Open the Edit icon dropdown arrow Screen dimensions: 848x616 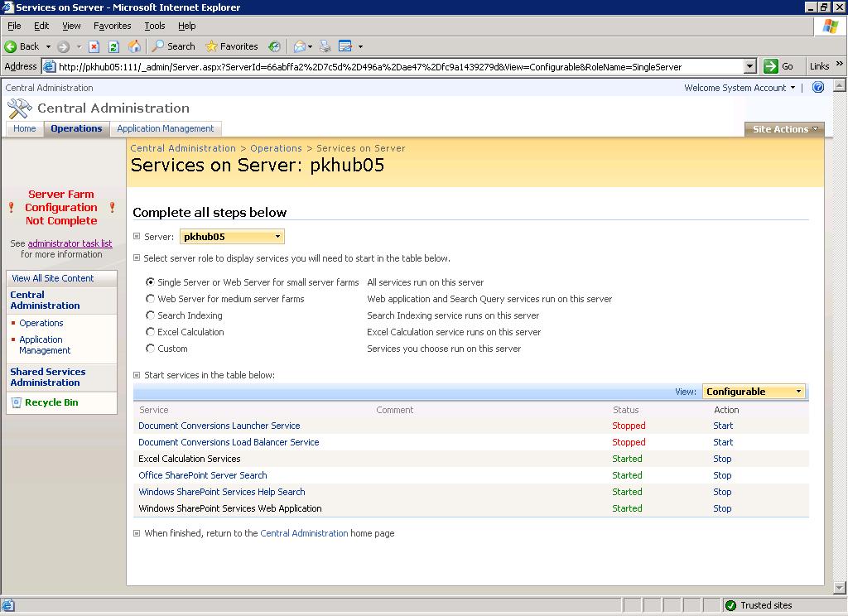(360, 46)
